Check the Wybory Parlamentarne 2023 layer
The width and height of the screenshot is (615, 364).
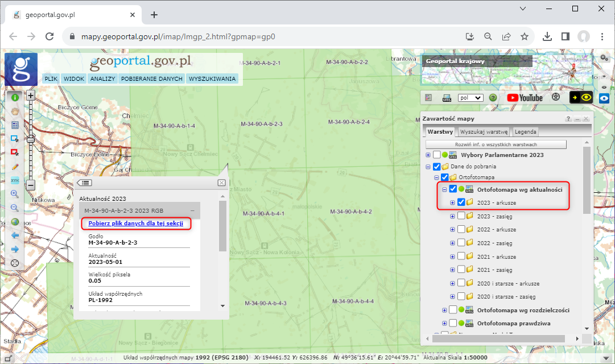pyautogui.click(x=436, y=155)
